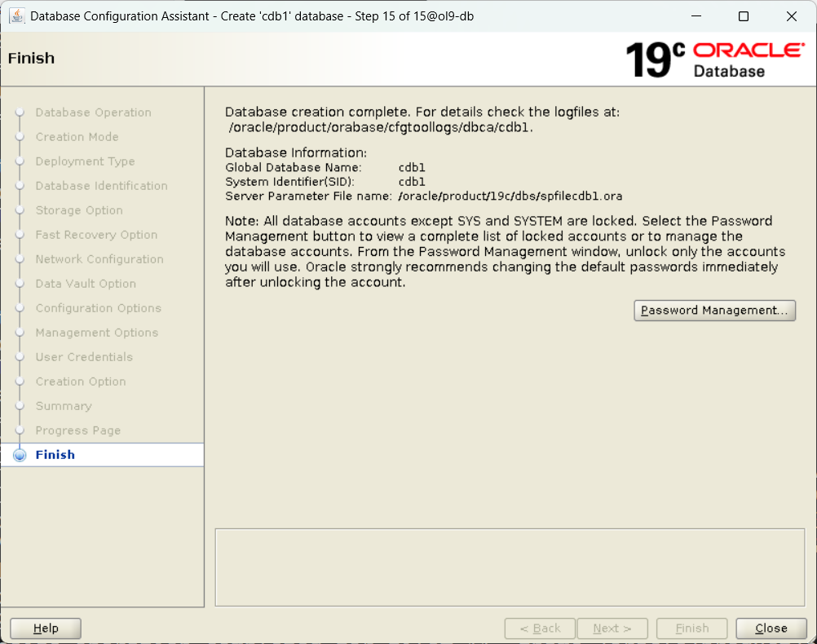This screenshot has width=817, height=644.
Task: Open Password Management dialog
Action: pos(714,311)
